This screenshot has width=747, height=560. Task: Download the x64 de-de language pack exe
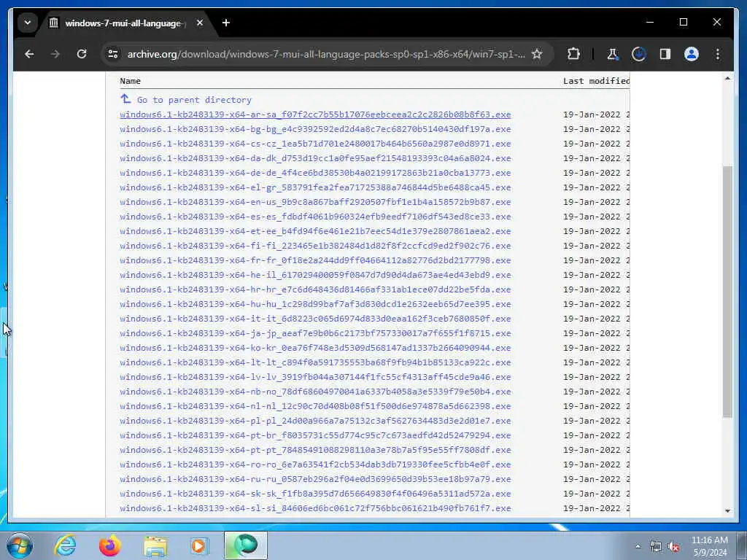pos(315,173)
